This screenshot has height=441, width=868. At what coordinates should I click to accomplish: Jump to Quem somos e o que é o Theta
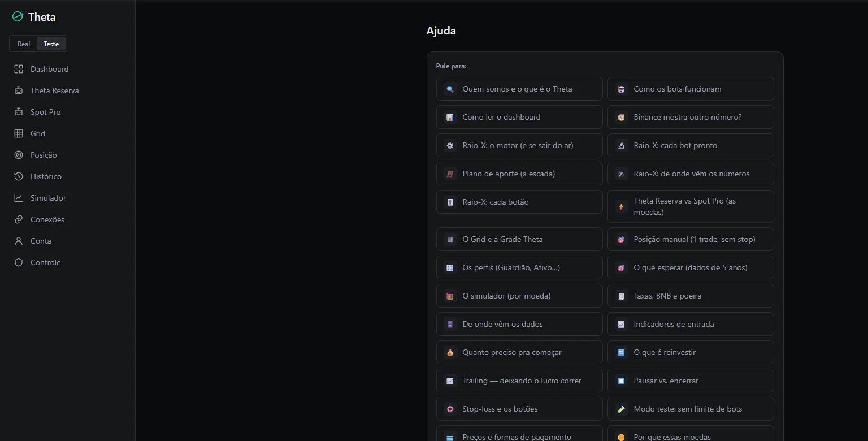coord(519,89)
